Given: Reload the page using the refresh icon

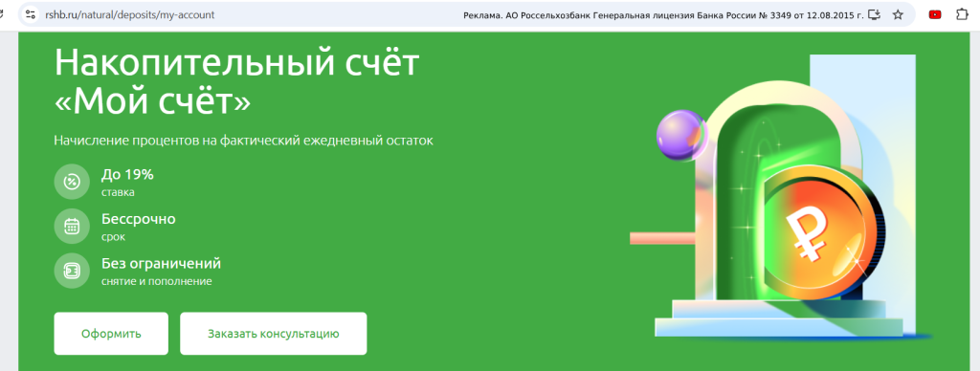Looking at the screenshot, I should coord(2,14).
